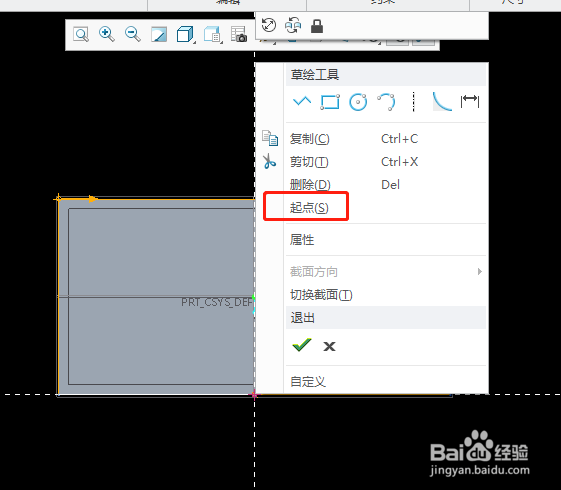
Task: Click the rotate-resize circular arrow icon
Action: click(269, 25)
